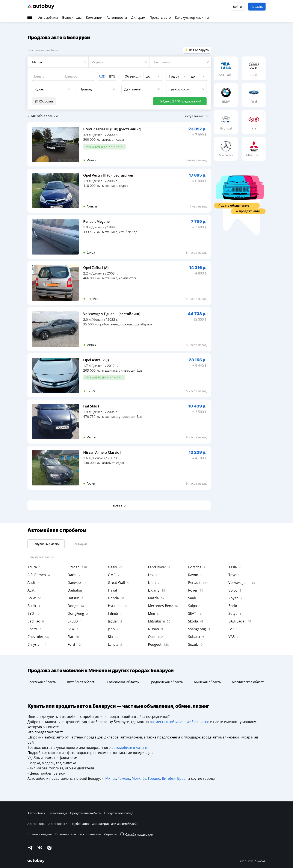Open Гродно city link in text
Image resolution: width=293 pixels, height=868 pixels.
pyautogui.click(x=154, y=778)
